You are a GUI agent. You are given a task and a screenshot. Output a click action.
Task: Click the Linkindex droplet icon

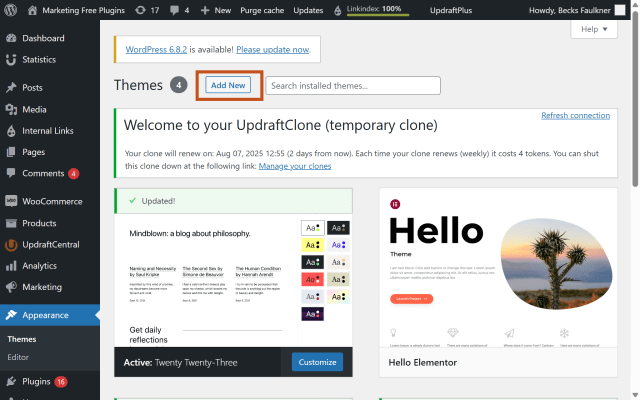pos(338,11)
